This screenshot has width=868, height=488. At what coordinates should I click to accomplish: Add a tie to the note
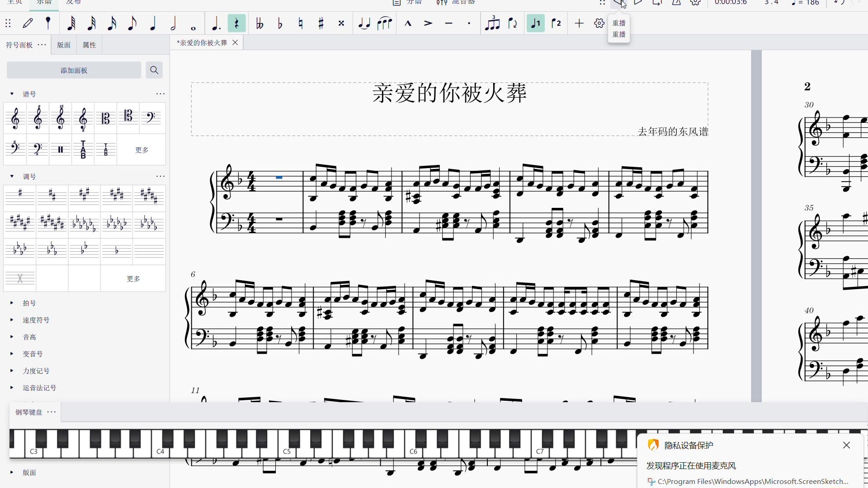364,23
